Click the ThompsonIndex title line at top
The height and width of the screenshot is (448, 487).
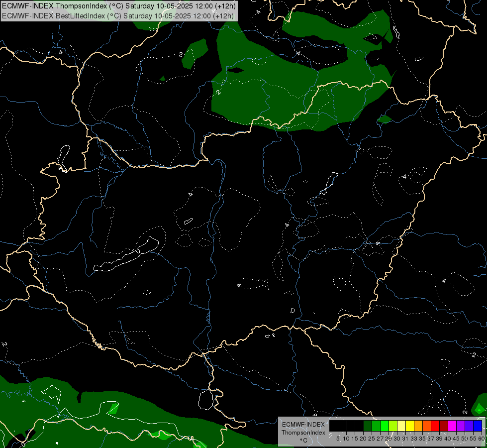(x=119, y=6)
